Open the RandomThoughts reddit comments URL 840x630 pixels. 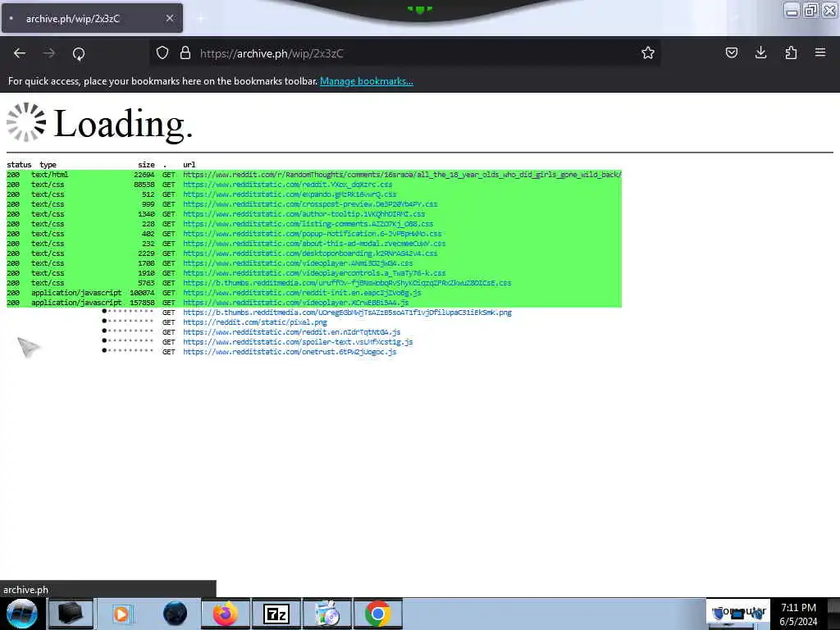tap(402, 175)
